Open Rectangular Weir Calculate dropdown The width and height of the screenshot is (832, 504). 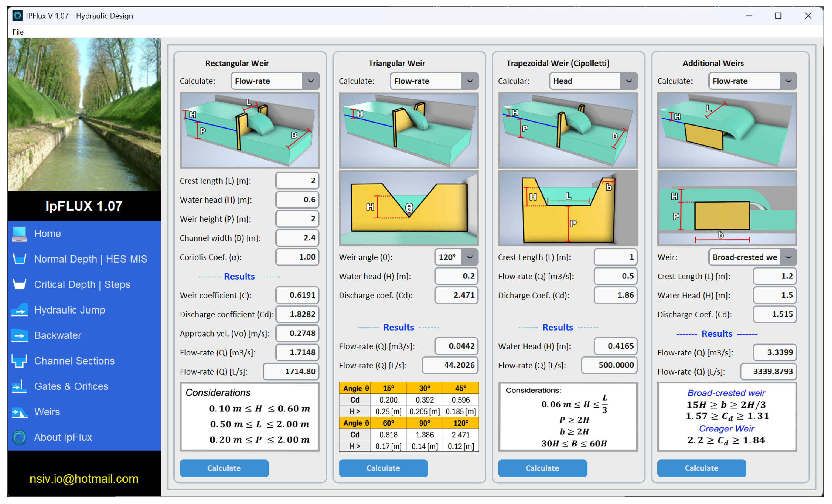311,81
